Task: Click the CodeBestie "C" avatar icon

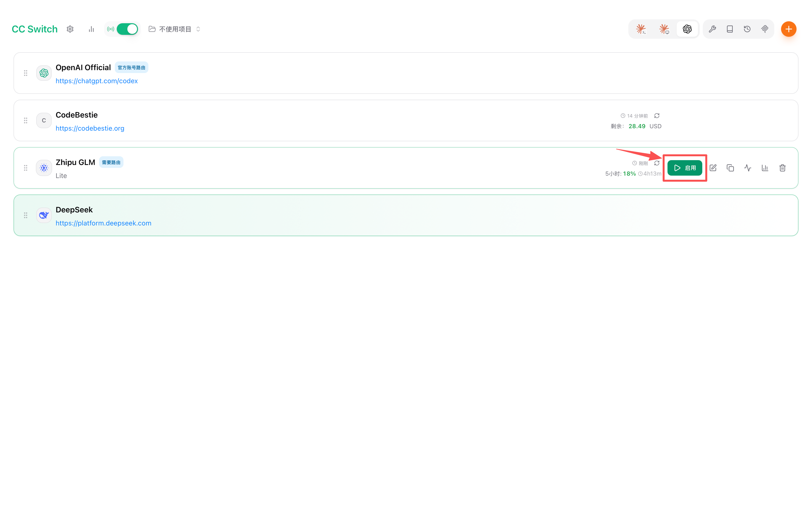Action: pos(44,120)
